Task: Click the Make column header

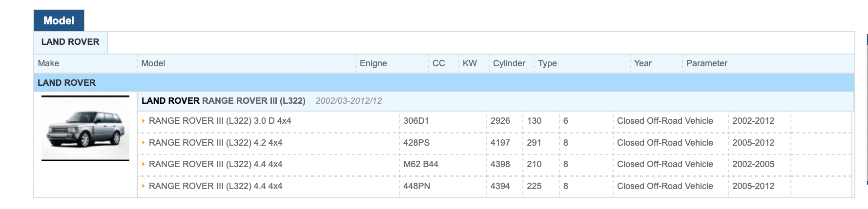Action: coord(48,63)
